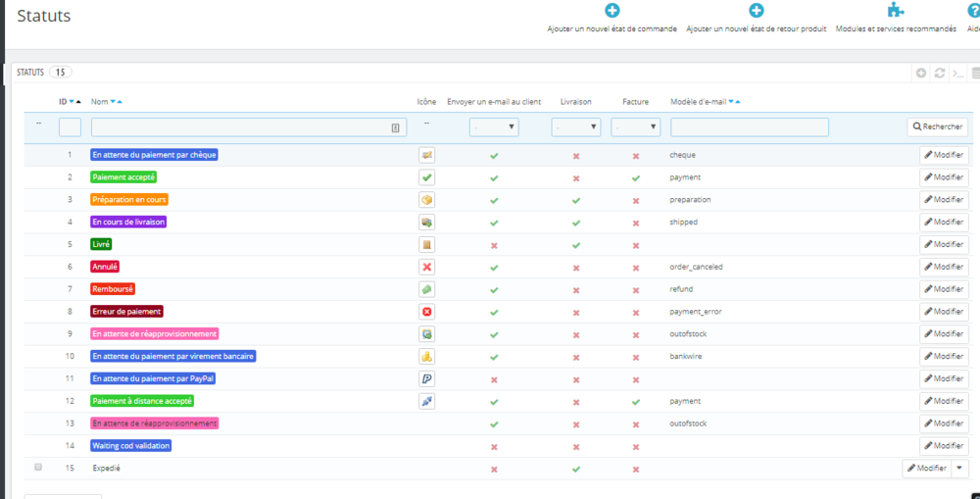The height and width of the screenshot is (499, 980).
Task: Click the add new product return state icon
Action: tap(756, 11)
